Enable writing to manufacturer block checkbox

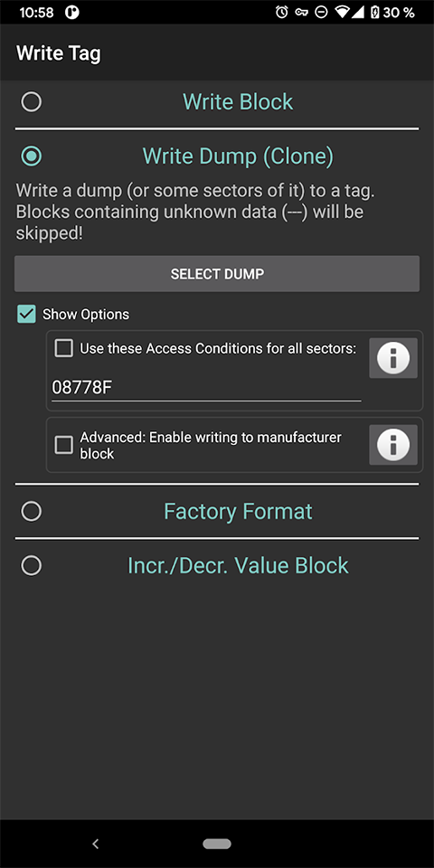point(63,445)
